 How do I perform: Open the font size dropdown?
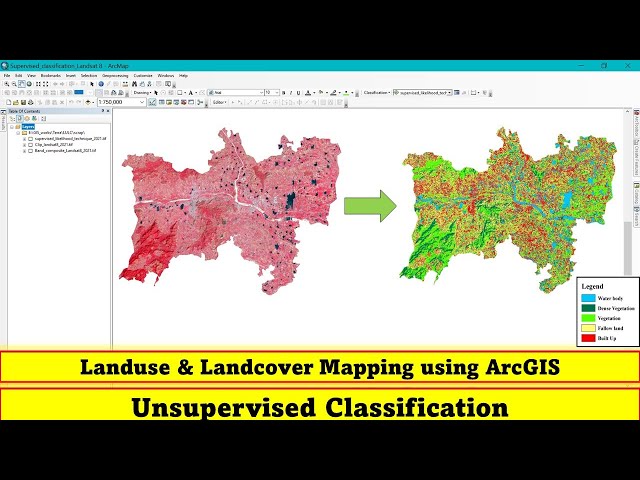tap(277, 93)
